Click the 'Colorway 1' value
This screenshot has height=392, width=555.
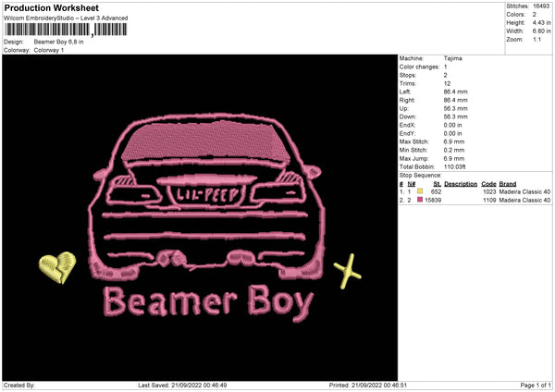pos(49,50)
